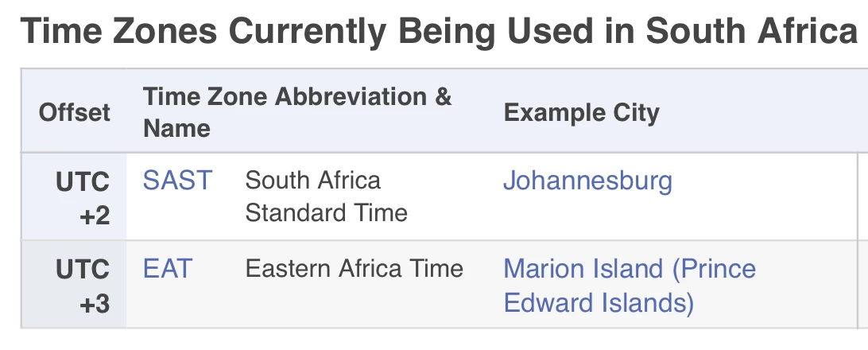Click the truncated cell at right of EAT row
The height and width of the screenshot is (350, 868).
pos(863,286)
